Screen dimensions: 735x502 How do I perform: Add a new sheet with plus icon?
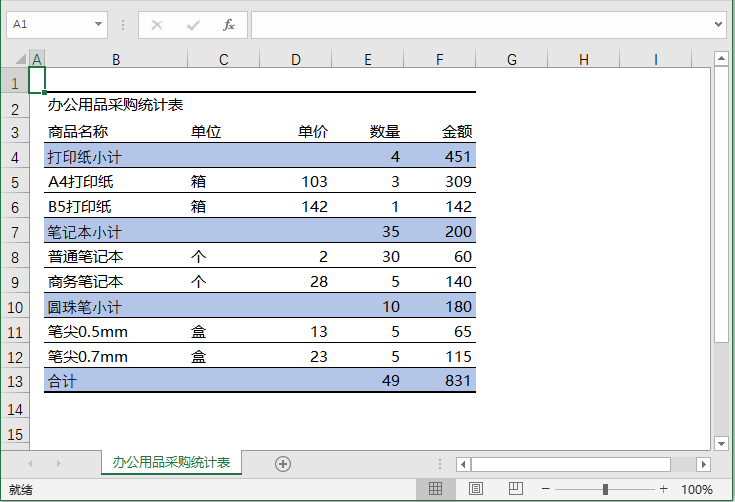tap(283, 464)
